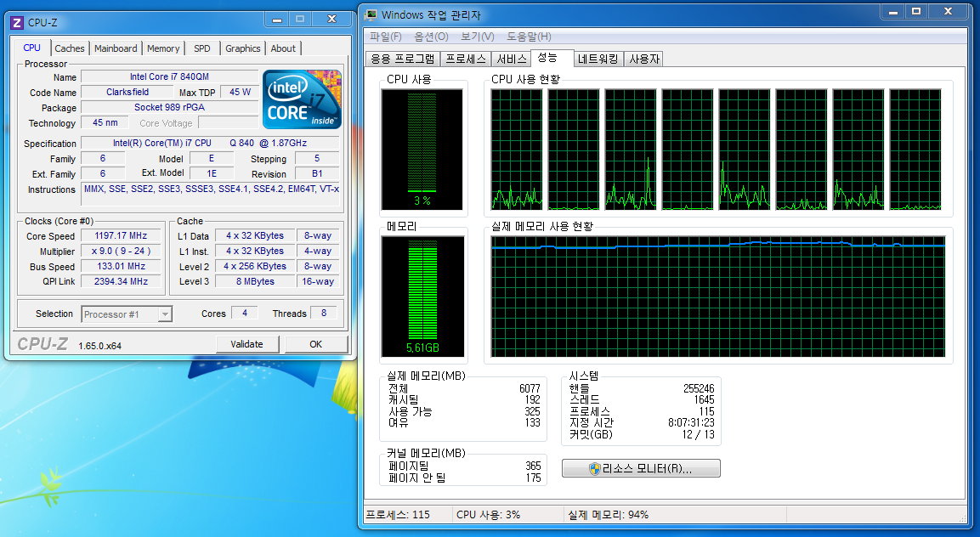This screenshot has height=537, width=980.
Task: Click the memory 5.61GB usage meter
Action: pos(422,297)
